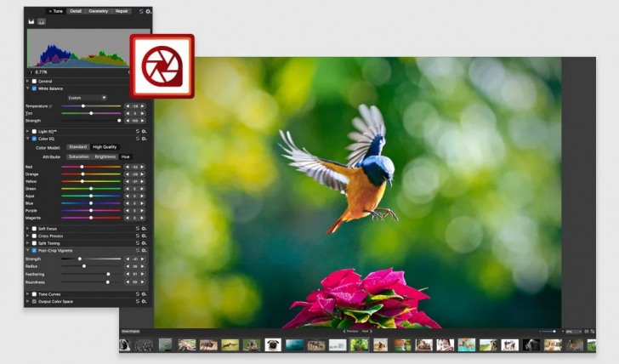The image size is (619, 364).
Task: Collapse the Color EQ section triangle
Action: click(27, 139)
